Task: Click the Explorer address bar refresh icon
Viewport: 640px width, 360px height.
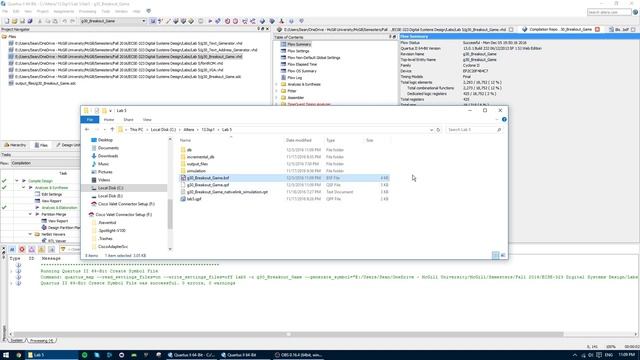Action: 438,130
